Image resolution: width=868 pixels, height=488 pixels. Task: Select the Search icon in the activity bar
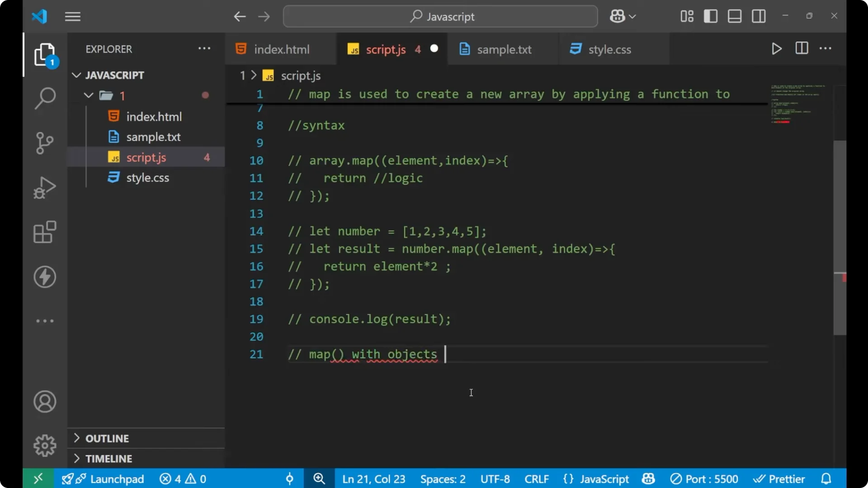point(45,98)
